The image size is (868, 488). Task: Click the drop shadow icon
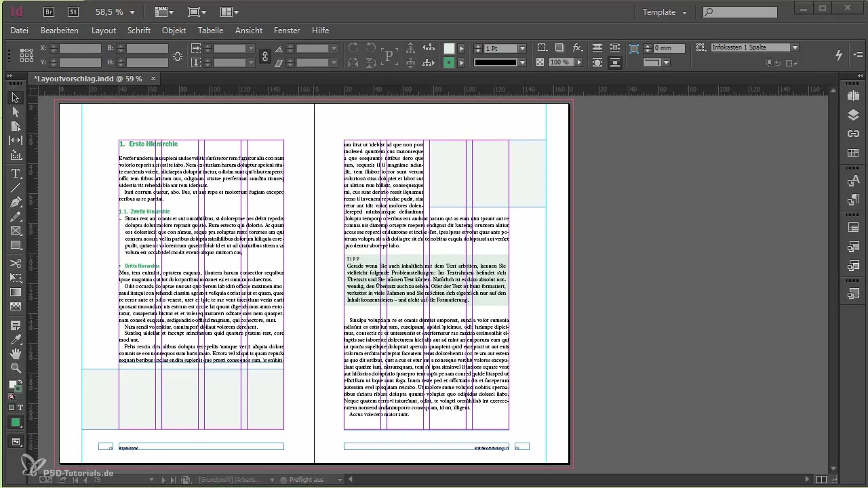[x=559, y=48]
